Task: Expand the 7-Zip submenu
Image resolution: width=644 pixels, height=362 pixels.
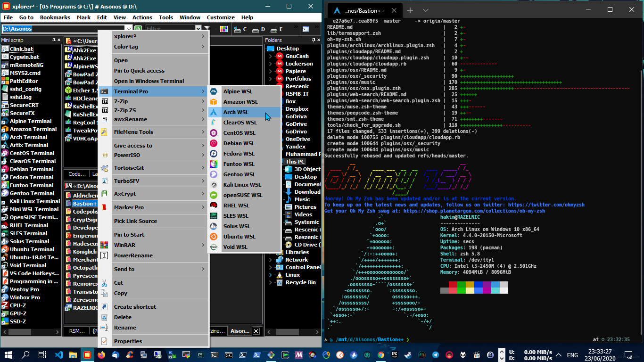Action: click(x=203, y=101)
